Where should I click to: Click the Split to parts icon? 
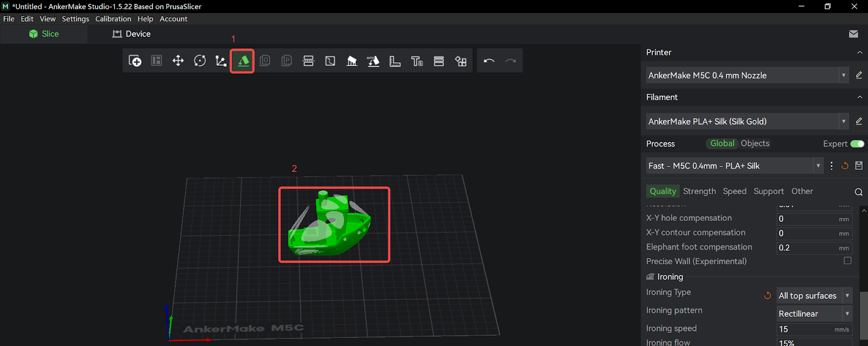[286, 61]
